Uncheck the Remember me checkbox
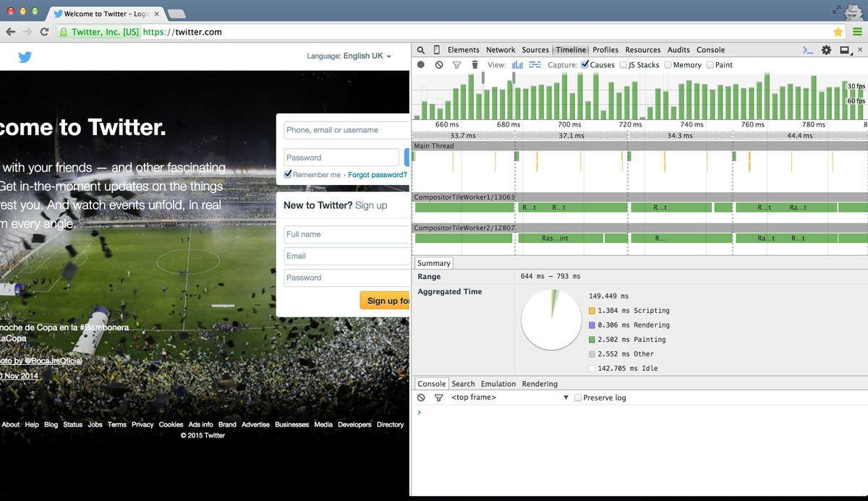Screen dimensions: 868x501 pyautogui.click(x=288, y=174)
